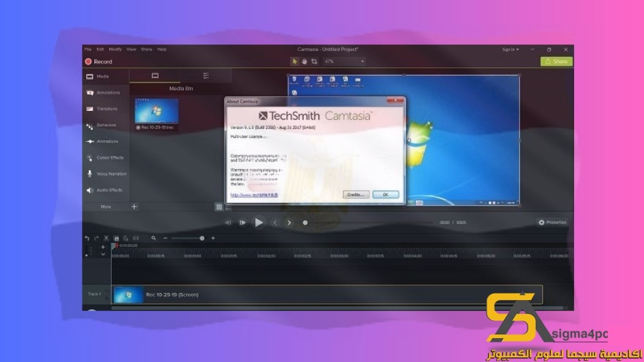Open the Animations panel

click(106, 141)
